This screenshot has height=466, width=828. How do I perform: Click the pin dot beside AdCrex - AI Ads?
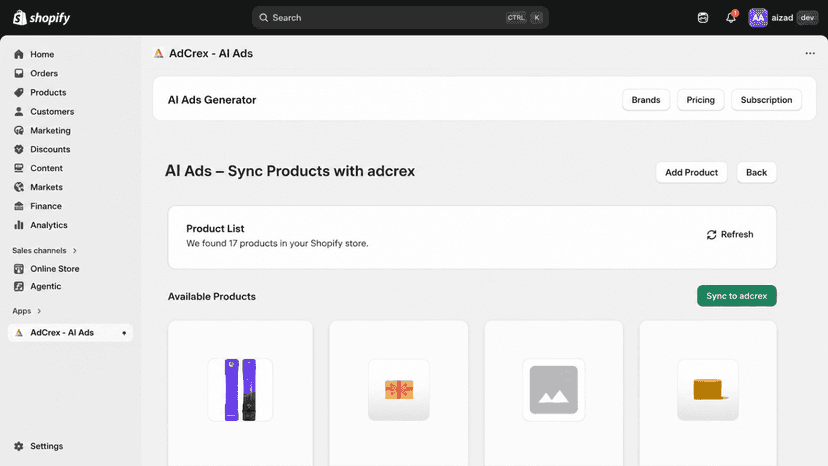pos(124,333)
